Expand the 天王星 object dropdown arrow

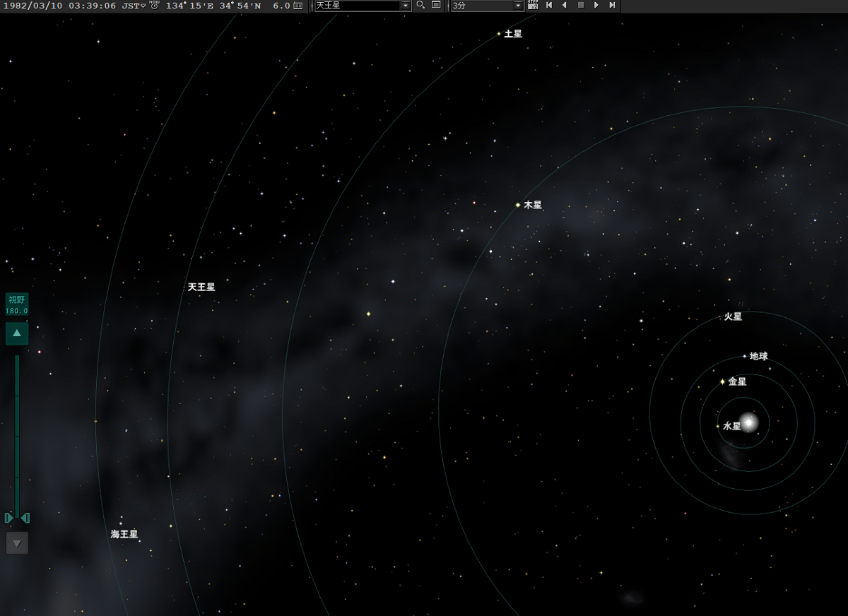pyautogui.click(x=406, y=6)
